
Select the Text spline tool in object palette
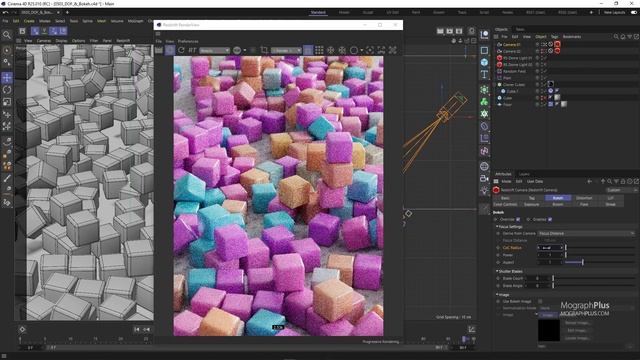pyautogui.click(x=484, y=75)
